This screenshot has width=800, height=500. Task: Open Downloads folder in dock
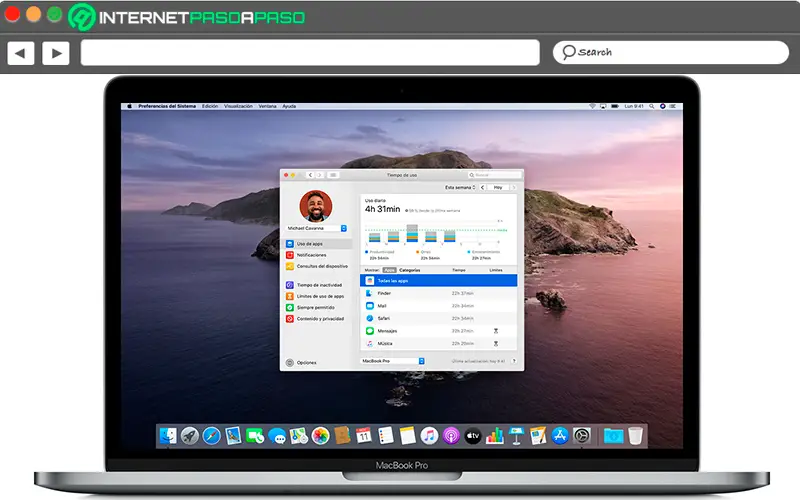[613, 436]
